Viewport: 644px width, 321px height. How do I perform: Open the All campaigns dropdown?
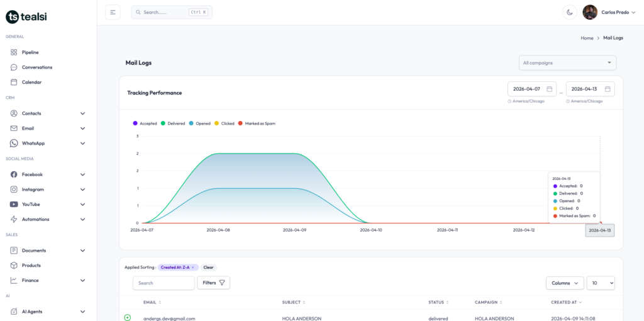[x=567, y=63]
